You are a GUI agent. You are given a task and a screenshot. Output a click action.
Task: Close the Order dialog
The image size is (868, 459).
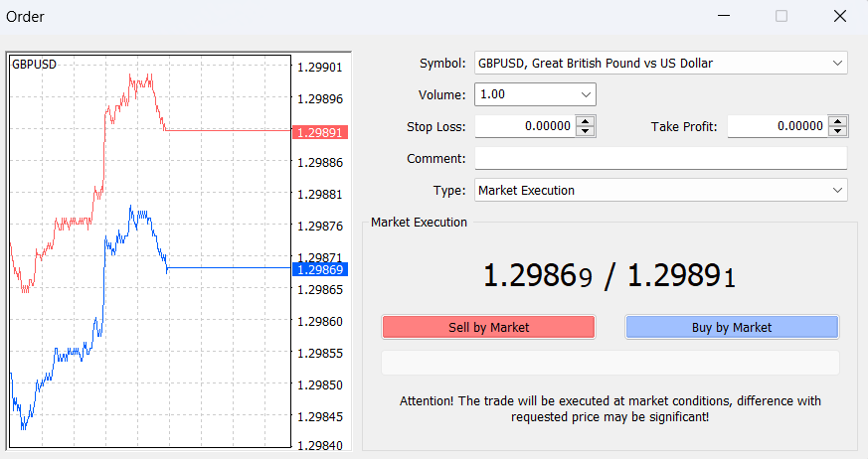pos(838,16)
